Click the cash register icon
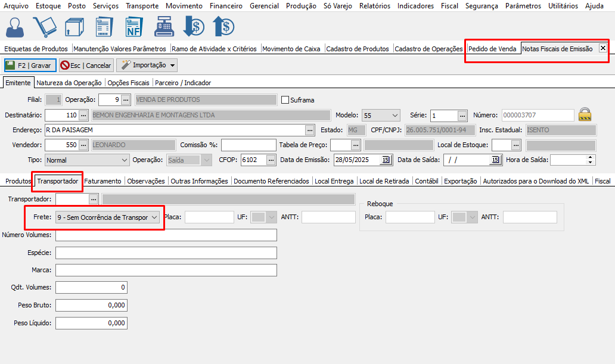The image size is (615, 364). pyautogui.click(x=163, y=27)
